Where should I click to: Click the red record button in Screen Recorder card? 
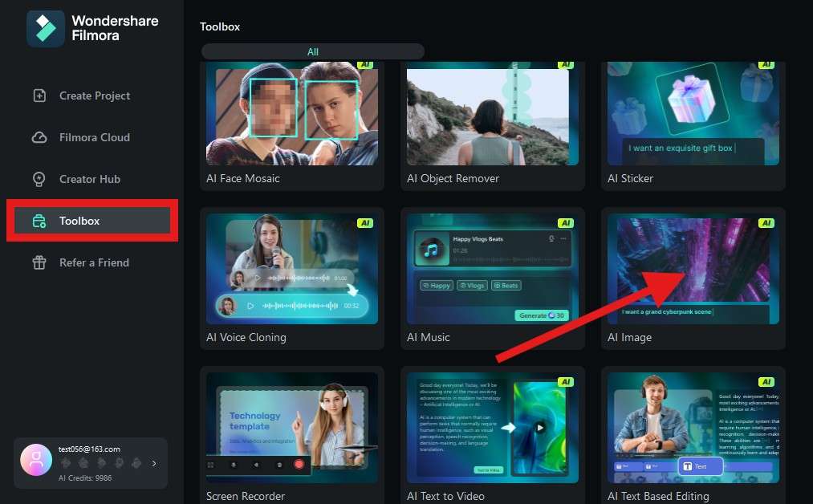coord(299,464)
